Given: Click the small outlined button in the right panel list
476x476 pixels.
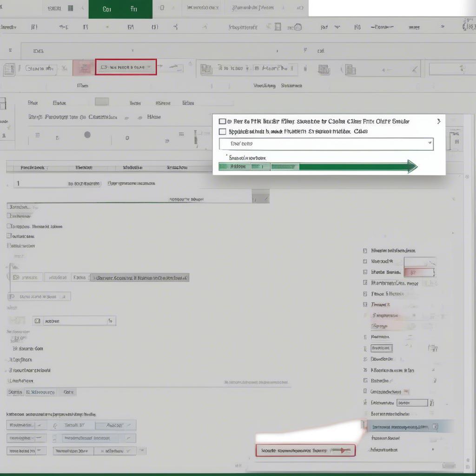Looking at the screenshot, I should pyautogui.click(x=382, y=348).
